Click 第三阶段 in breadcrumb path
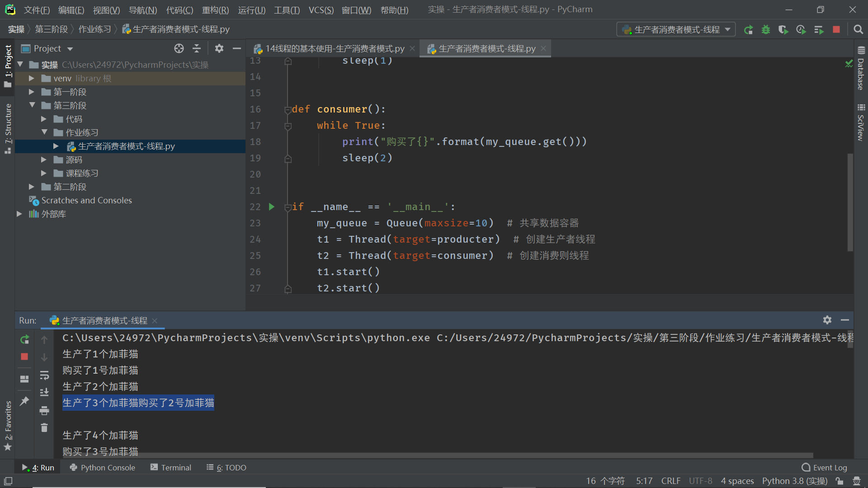 (52, 29)
